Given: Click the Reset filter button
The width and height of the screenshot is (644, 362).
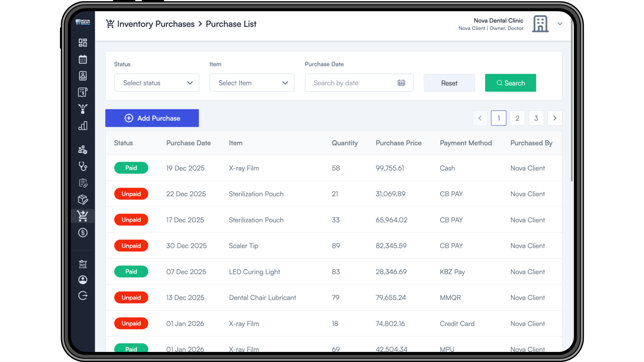Looking at the screenshot, I should click(x=449, y=83).
